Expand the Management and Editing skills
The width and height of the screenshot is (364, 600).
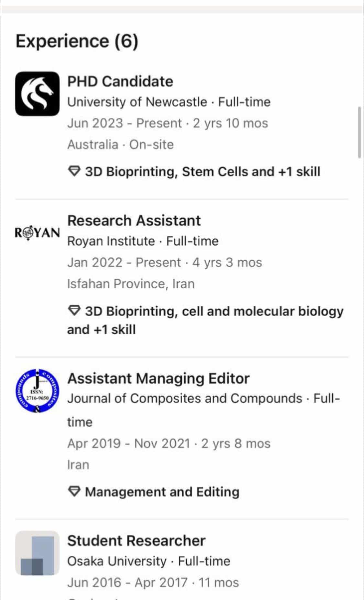(162, 492)
